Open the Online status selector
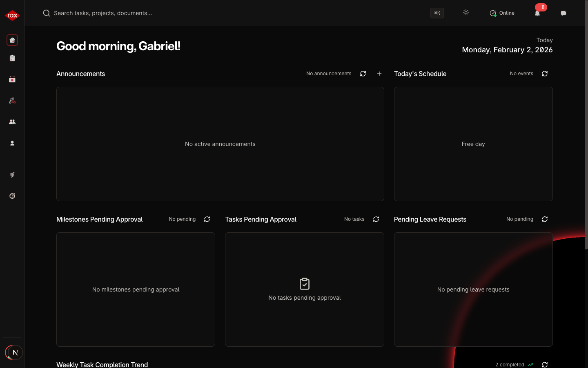588x368 pixels. [502, 13]
